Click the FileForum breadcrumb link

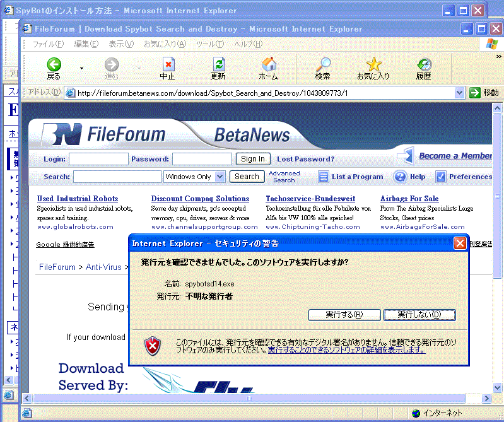click(57, 267)
